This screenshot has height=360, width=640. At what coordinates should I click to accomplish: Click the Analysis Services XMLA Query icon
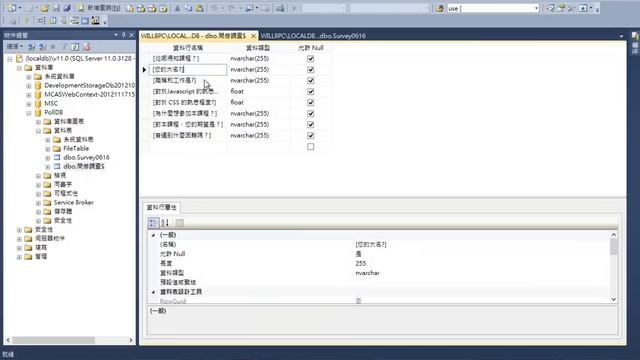(163, 8)
